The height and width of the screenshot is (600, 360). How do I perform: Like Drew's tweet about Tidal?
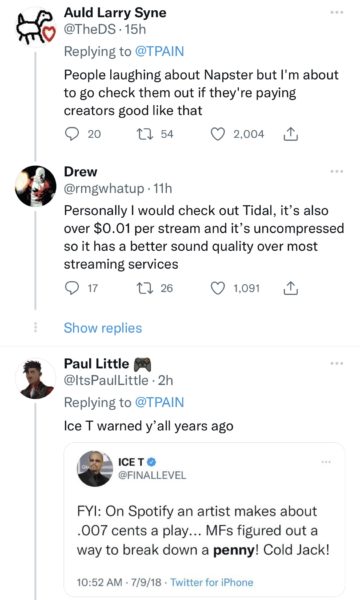(218, 288)
